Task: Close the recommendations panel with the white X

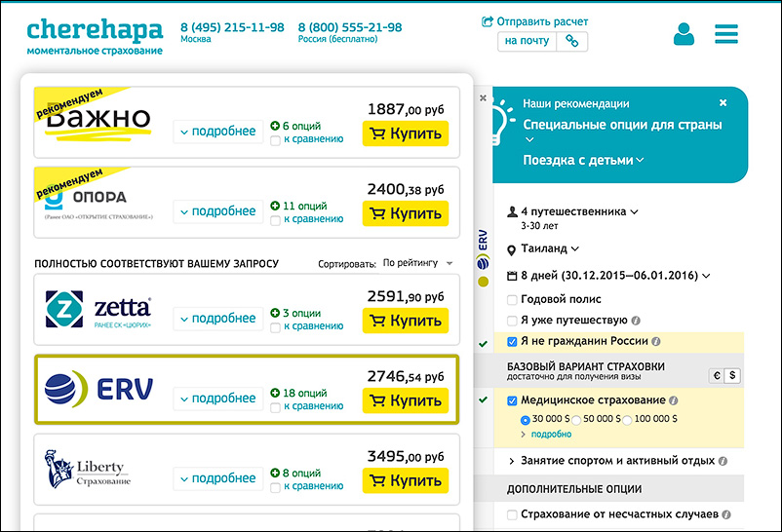Action: point(723,102)
